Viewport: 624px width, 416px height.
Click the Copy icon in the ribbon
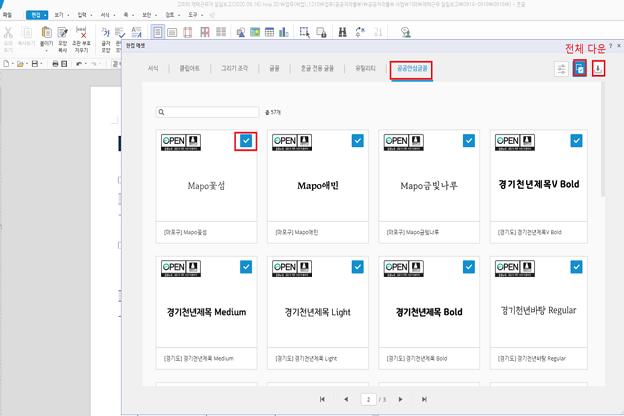pos(27,33)
